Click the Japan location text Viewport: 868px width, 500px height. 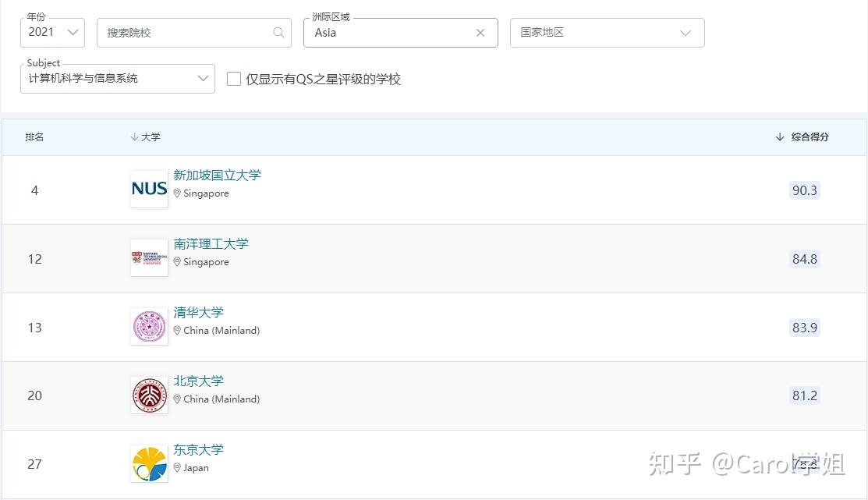pyautogui.click(x=196, y=468)
